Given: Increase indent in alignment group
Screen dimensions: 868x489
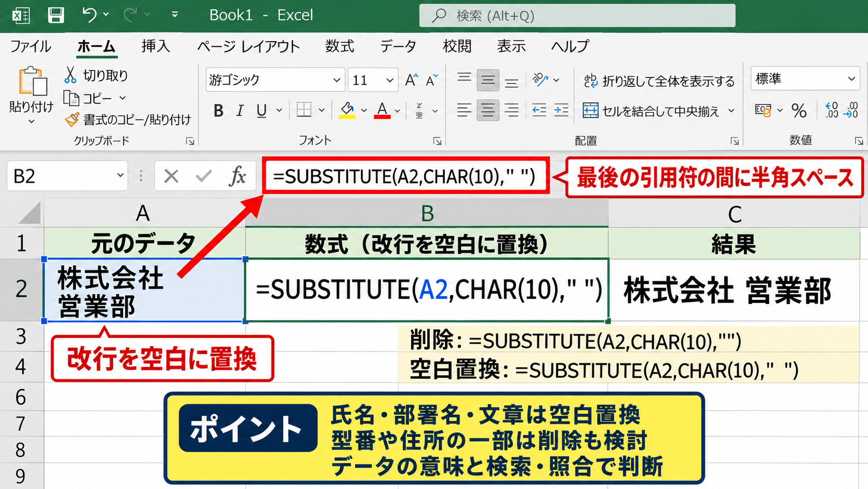Looking at the screenshot, I should pyautogui.click(x=561, y=110).
